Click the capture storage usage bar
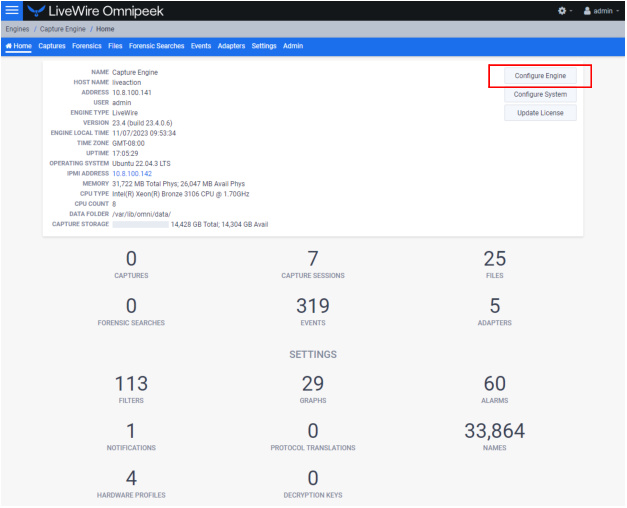 [140, 224]
